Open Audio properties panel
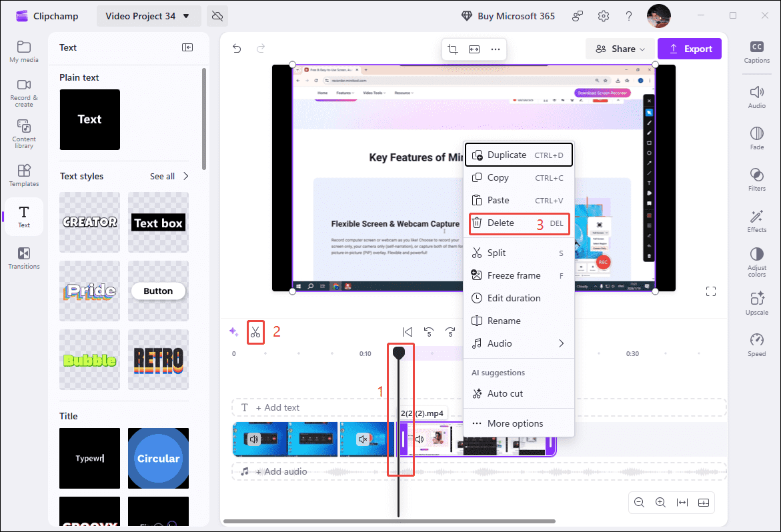 [756, 97]
